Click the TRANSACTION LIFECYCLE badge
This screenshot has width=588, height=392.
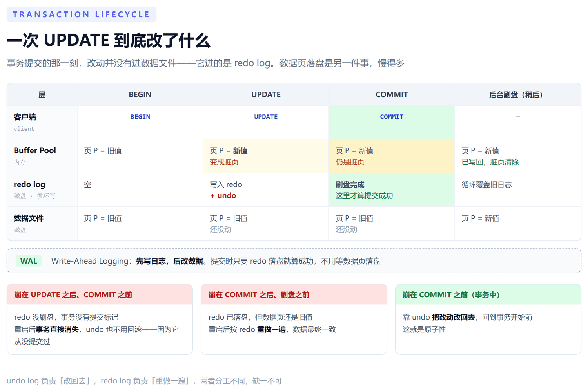tap(82, 14)
